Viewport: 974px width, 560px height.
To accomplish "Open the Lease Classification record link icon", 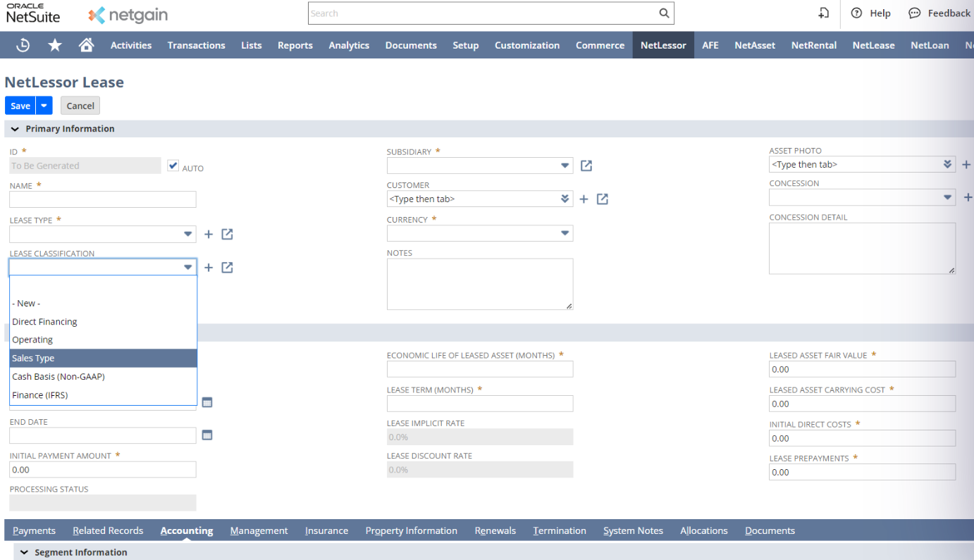I will pyautogui.click(x=227, y=268).
